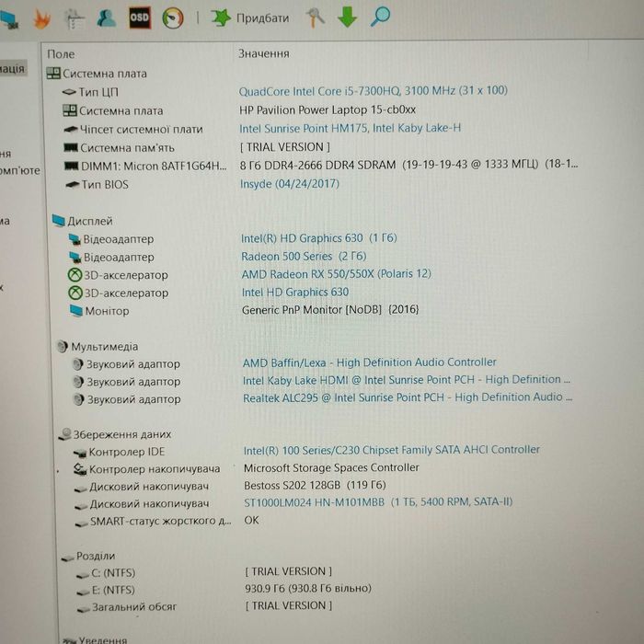Click the Системна плата row motherboard icon
644x644 pixels.
(69, 110)
